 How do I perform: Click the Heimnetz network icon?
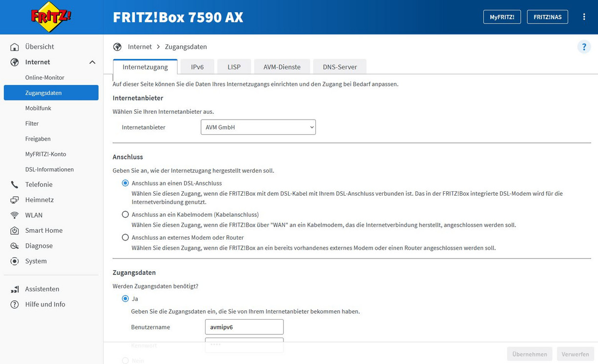(x=15, y=200)
